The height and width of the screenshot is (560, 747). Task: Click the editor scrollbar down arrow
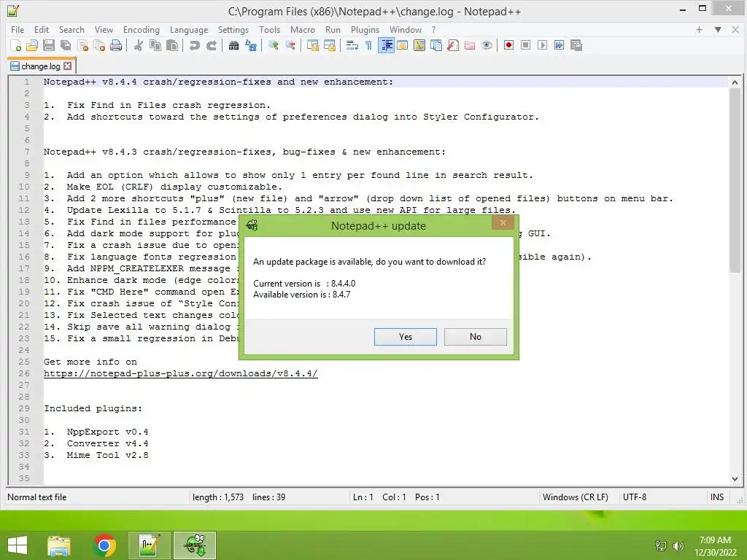pyautogui.click(x=735, y=479)
